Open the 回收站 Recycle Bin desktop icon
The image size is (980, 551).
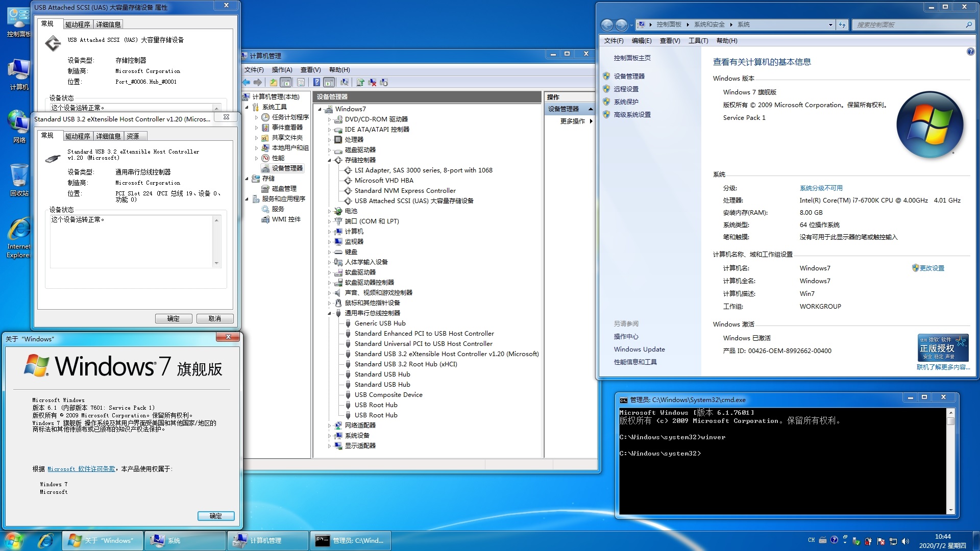pyautogui.click(x=19, y=180)
